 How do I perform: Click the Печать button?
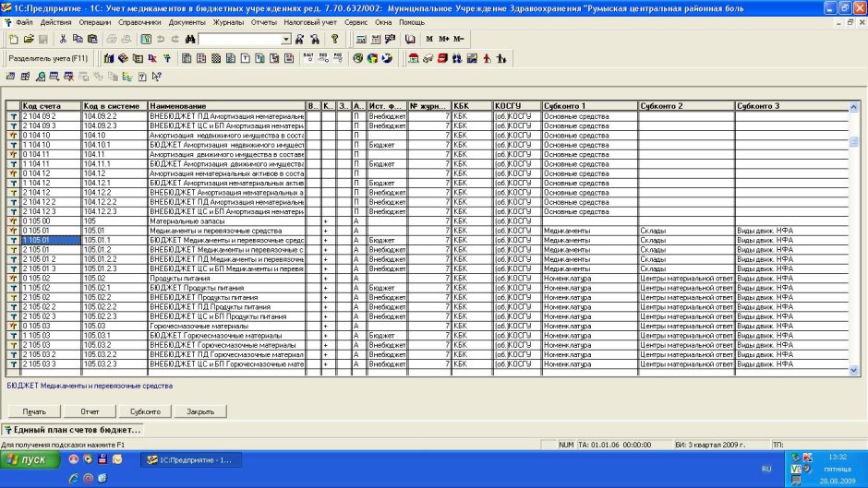pyautogui.click(x=34, y=411)
